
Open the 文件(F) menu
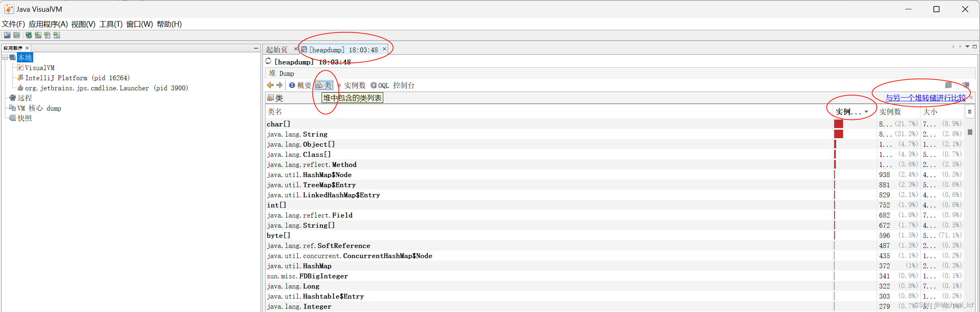13,24
